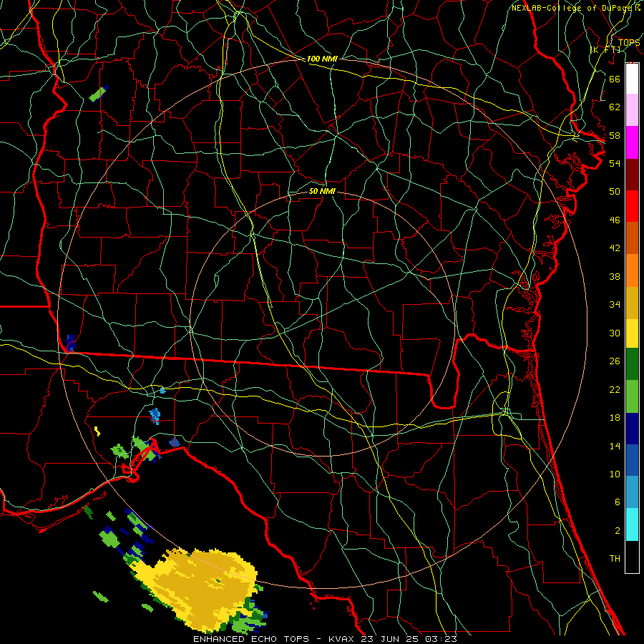Viewport: 644px width, 644px height.
Task: Click the "03:23" time stamp
Action: pos(441,639)
